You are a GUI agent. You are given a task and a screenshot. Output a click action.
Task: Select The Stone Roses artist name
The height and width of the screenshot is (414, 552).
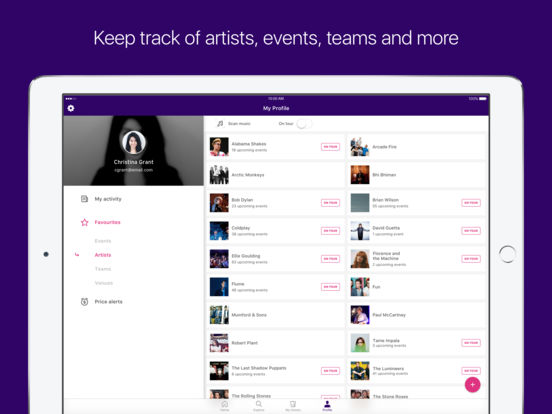click(x=390, y=396)
